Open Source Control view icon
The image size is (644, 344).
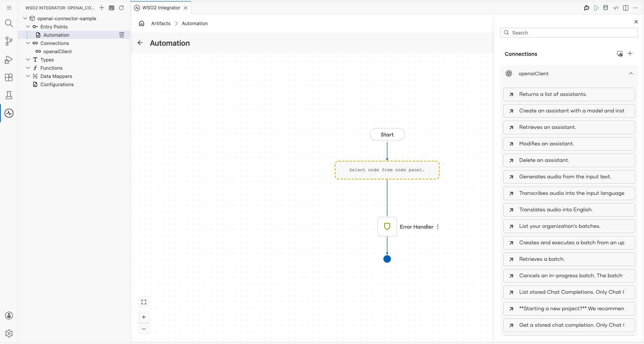9,41
